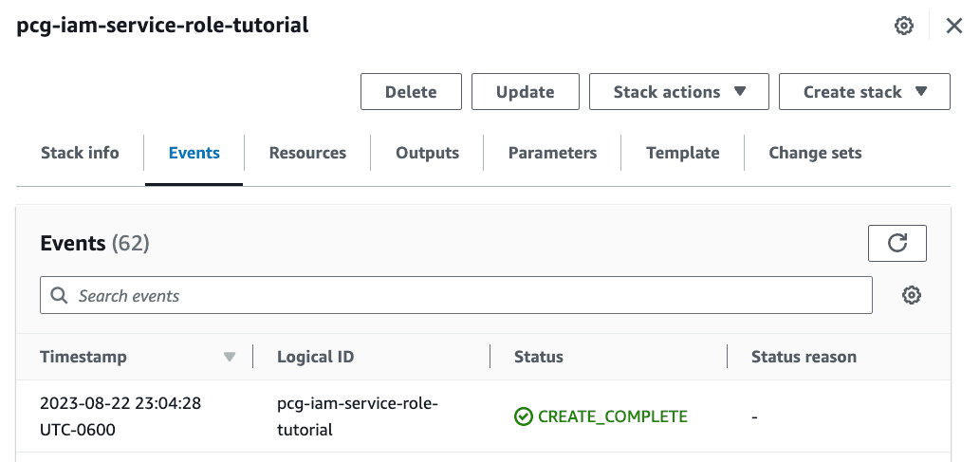Click the search magnifier icon
Screen dimensions: 980x462
coord(60,295)
